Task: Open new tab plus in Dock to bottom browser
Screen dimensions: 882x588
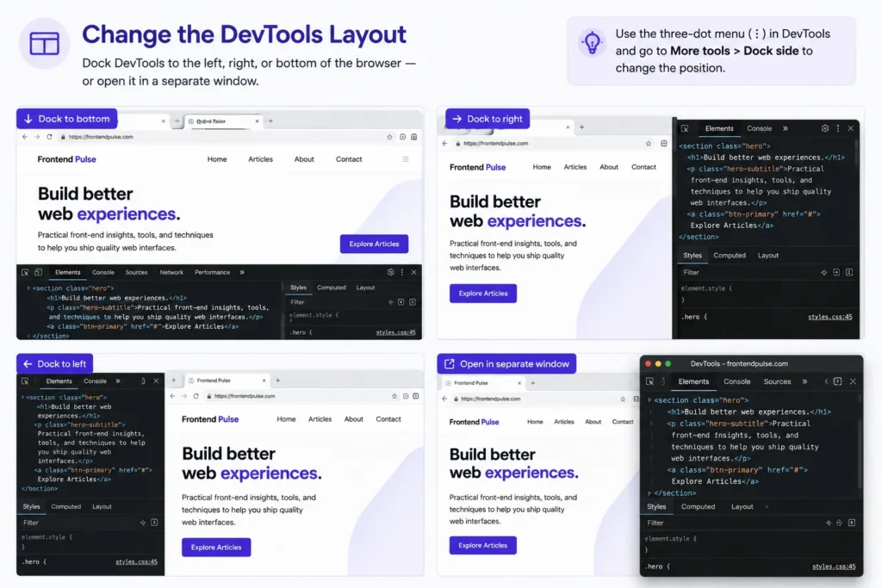Action: pos(270,121)
